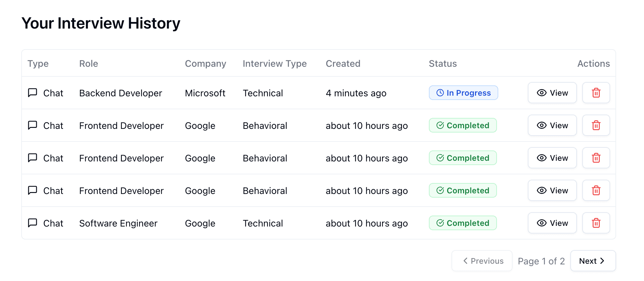Image resolution: width=644 pixels, height=281 pixels.
Task: Click 'about 10 hours ago' in Software Engineer row
Action: point(366,223)
